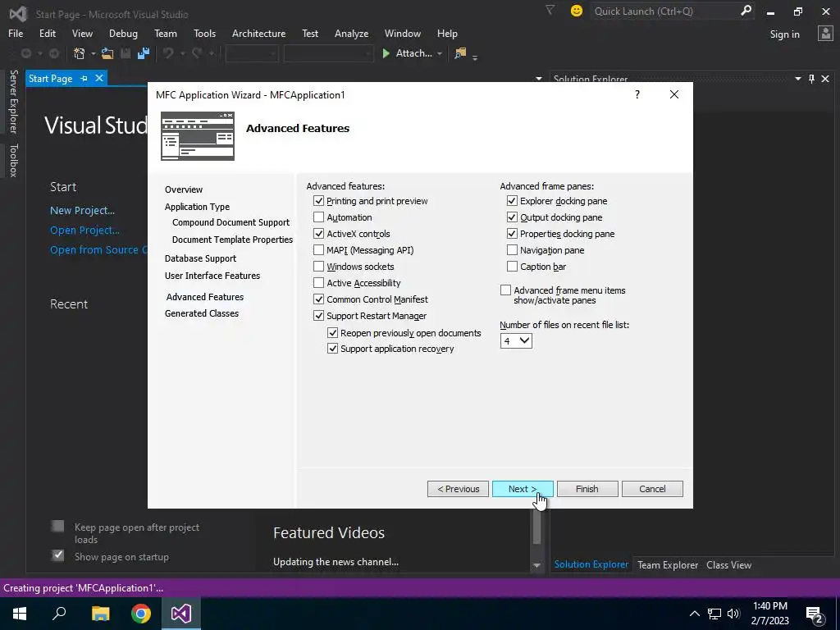This screenshot has height=630, width=840.
Task: Open the document tab list dropdown arrow
Action: (x=538, y=79)
